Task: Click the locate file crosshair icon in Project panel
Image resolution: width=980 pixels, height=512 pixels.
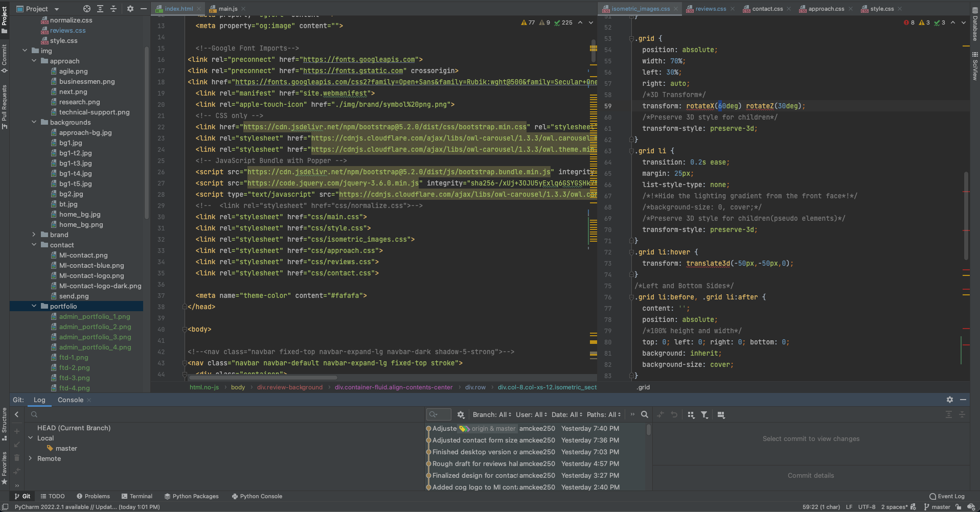Action: pos(87,9)
